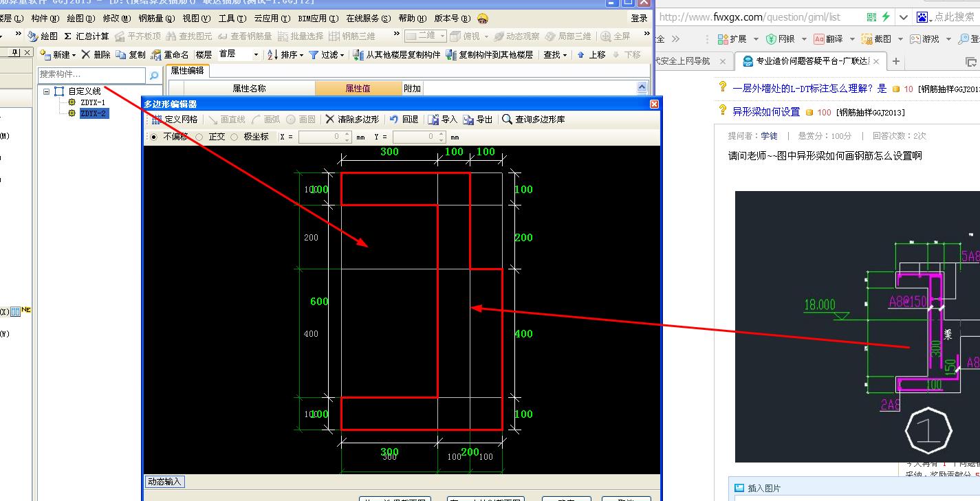Screen dimensions: 980x501
Task: Click asker name link 学徒
Action: point(769,136)
